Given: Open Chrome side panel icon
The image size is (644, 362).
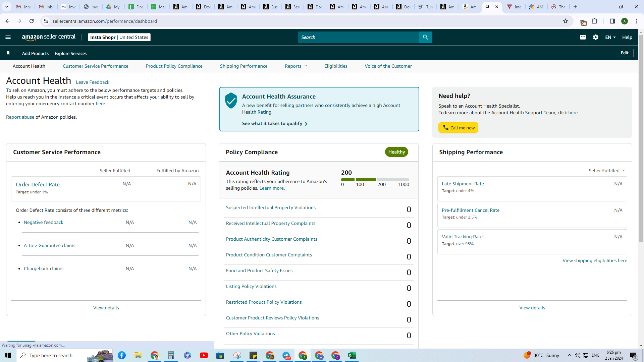Looking at the screenshot, I should 612,21.
